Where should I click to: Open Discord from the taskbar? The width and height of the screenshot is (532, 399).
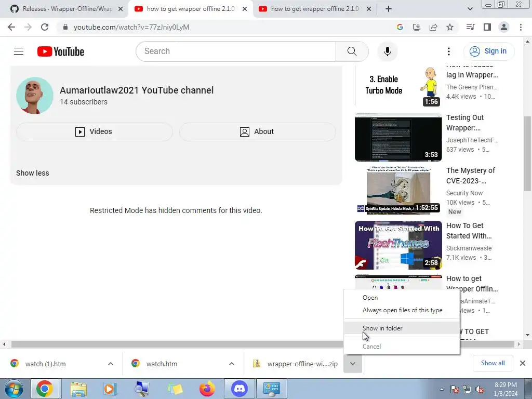240,389
